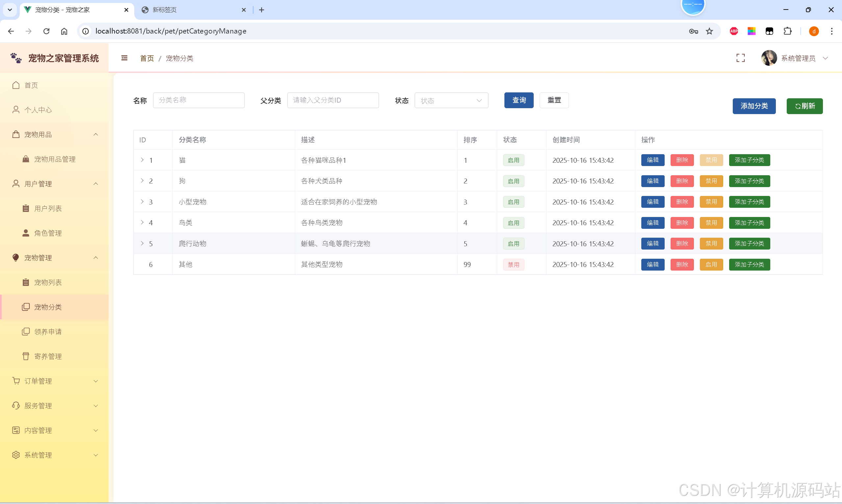
Task: Click the 添加分类 button
Action: [x=754, y=106]
